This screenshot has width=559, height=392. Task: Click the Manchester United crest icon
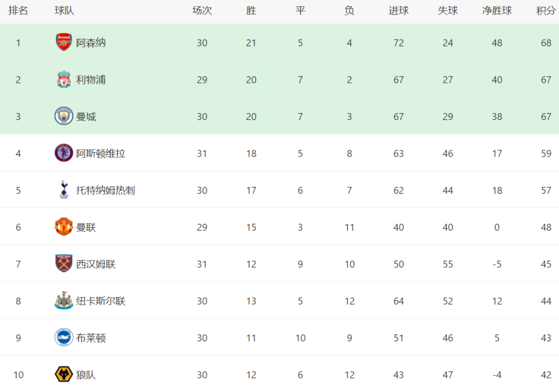tap(64, 227)
